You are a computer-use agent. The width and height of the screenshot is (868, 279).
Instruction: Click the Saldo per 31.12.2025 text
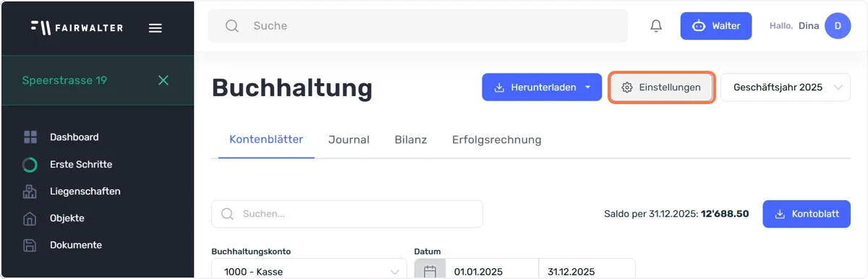676,214
